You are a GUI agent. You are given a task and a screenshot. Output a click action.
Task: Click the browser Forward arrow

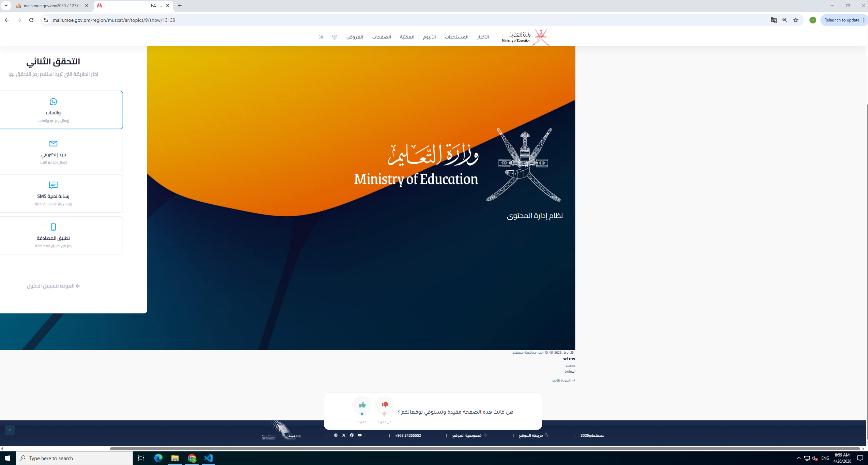click(x=19, y=20)
